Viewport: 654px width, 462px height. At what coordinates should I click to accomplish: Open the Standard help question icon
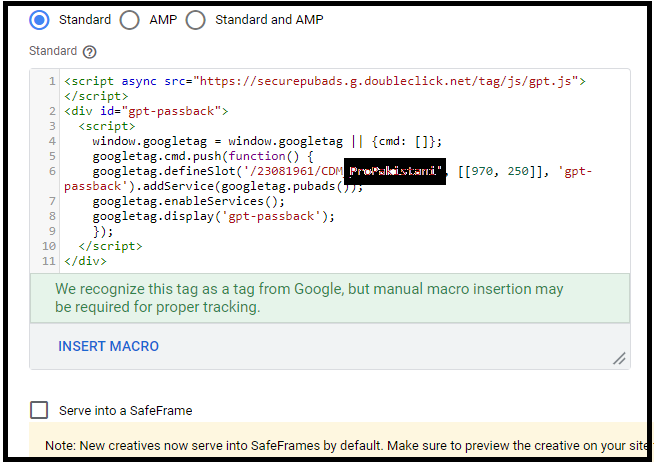[x=89, y=52]
